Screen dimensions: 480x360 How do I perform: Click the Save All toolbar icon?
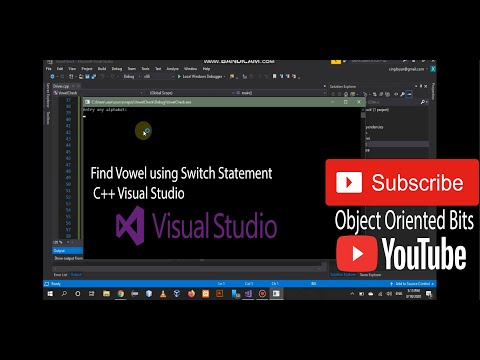[x=94, y=76]
